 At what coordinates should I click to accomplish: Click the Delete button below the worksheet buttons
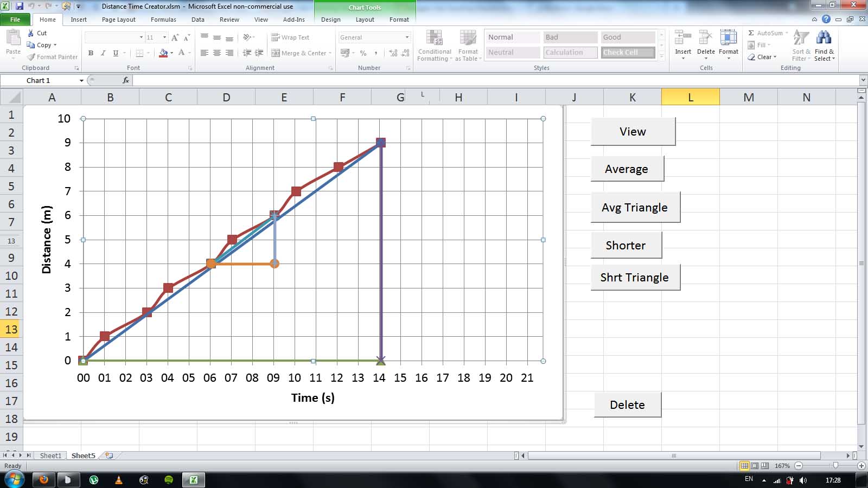tap(628, 404)
